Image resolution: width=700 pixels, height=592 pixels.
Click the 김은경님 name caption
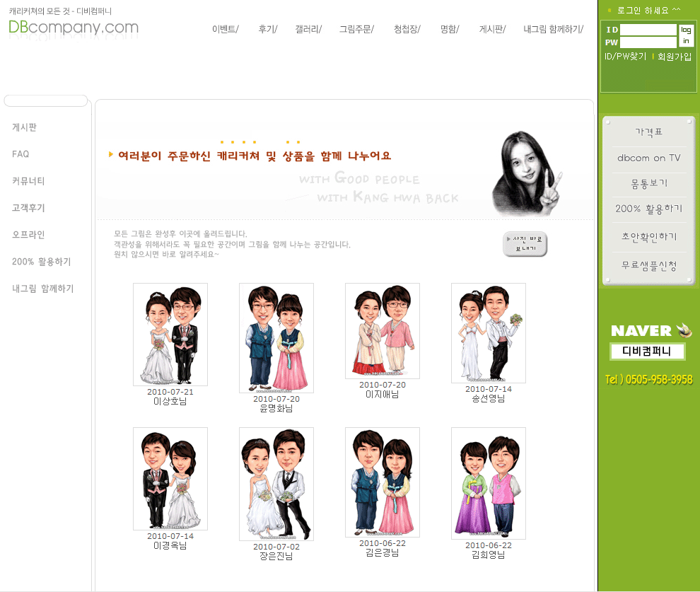tap(383, 552)
